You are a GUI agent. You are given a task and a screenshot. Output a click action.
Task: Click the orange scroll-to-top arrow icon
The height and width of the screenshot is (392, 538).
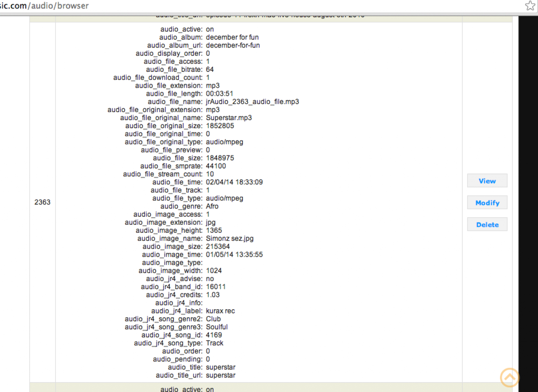509,377
